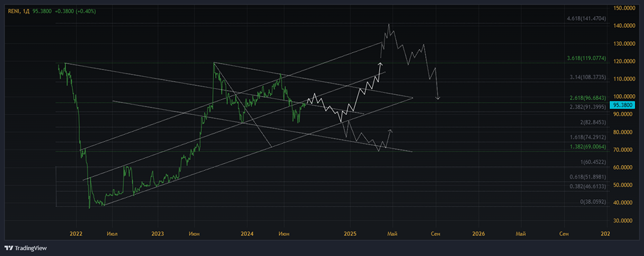
Task: Click the +0.3800 (+0.40%) change value
Action: [75, 12]
